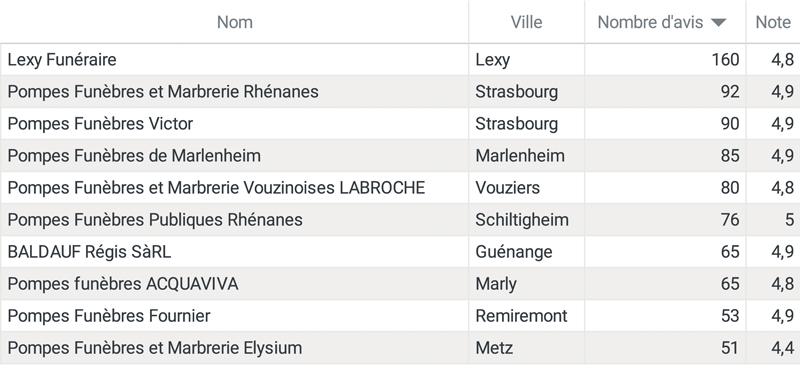Click the Schiltigheim city cell
Screen dimensions: 800x375
[x=527, y=220]
